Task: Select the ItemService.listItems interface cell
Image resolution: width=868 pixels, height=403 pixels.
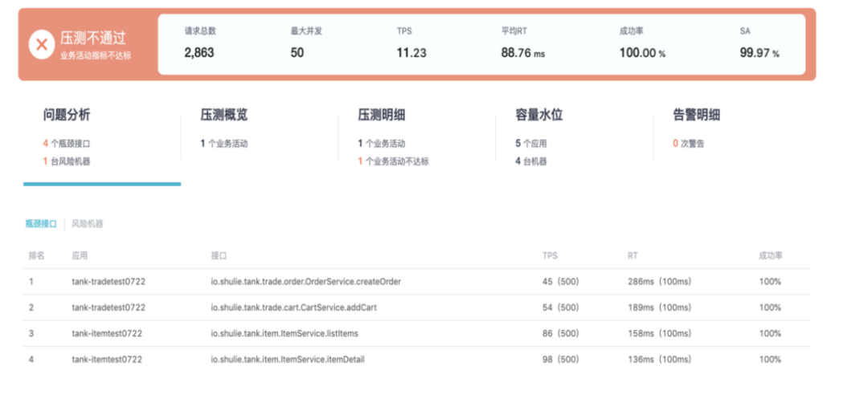Action: tap(285, 333)
